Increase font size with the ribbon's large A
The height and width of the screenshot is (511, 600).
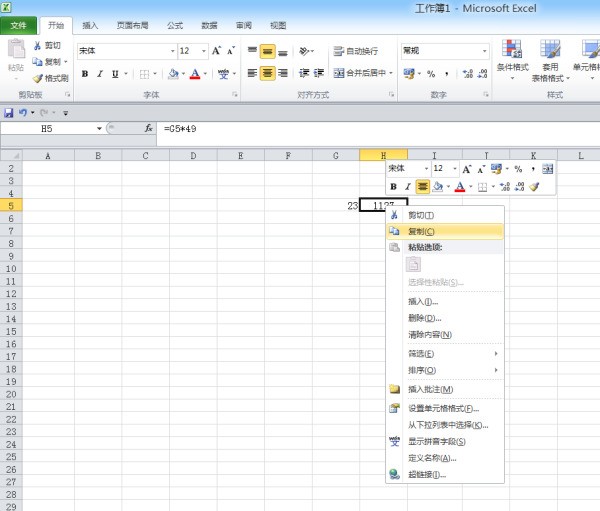[x=217, y=51]
